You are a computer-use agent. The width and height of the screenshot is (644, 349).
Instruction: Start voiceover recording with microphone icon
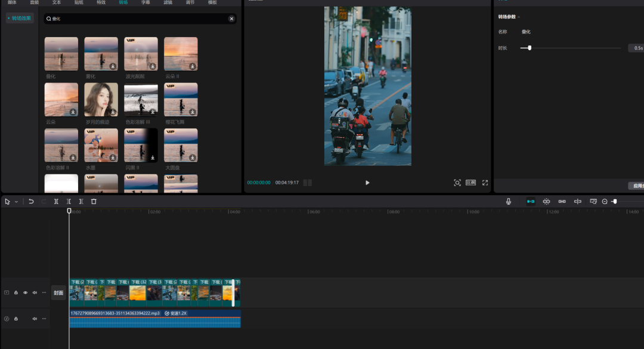pos(509,202)
